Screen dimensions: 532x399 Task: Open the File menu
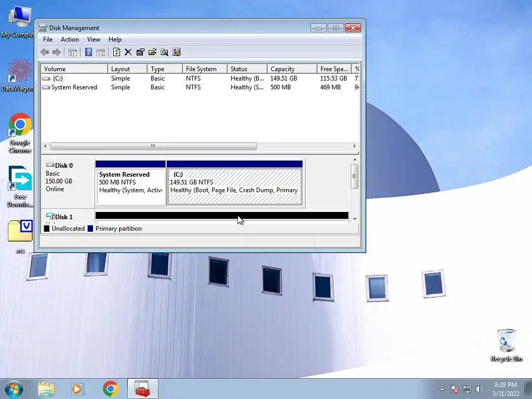[48, 39]
